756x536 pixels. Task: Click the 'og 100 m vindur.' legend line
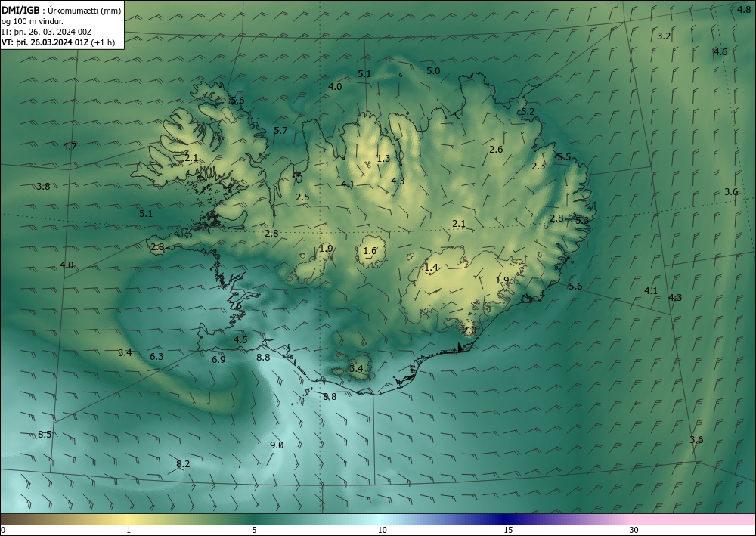click(x=33, y=21)
